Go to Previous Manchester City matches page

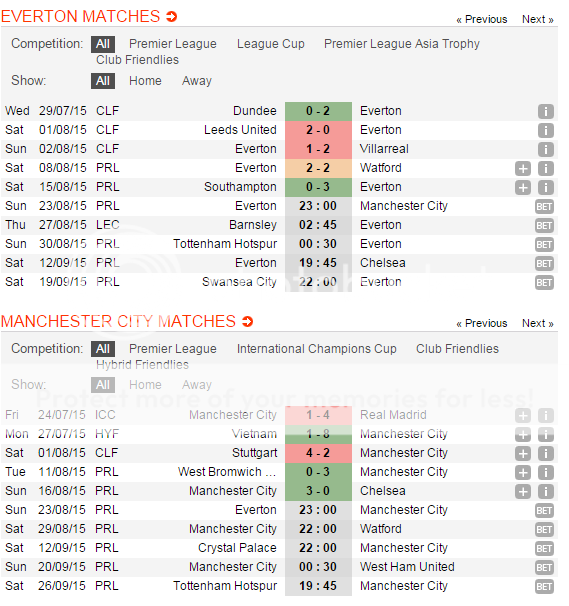482,323
